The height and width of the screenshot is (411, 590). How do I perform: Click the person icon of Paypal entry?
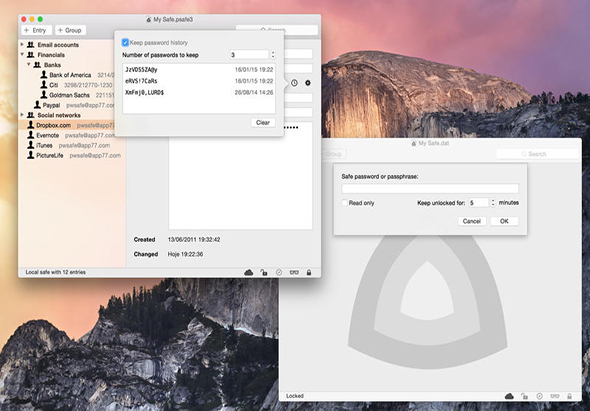[37, 105]
